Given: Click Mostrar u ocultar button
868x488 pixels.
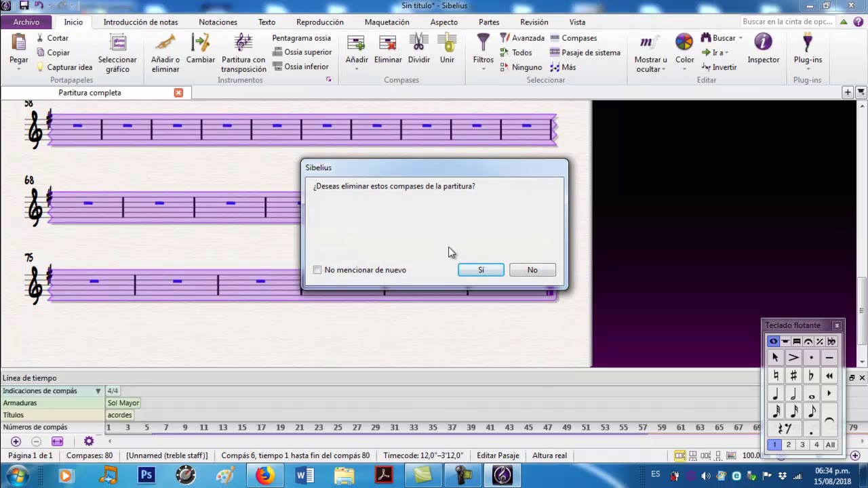Looking at the screenshot, I should coord(651,53).
